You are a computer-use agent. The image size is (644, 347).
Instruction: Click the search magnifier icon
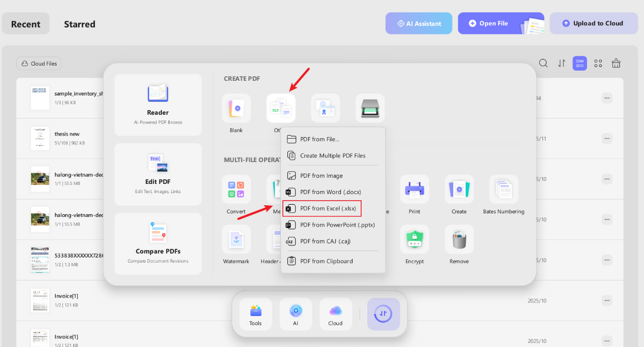pyautogui.click(x=543, y=63)
